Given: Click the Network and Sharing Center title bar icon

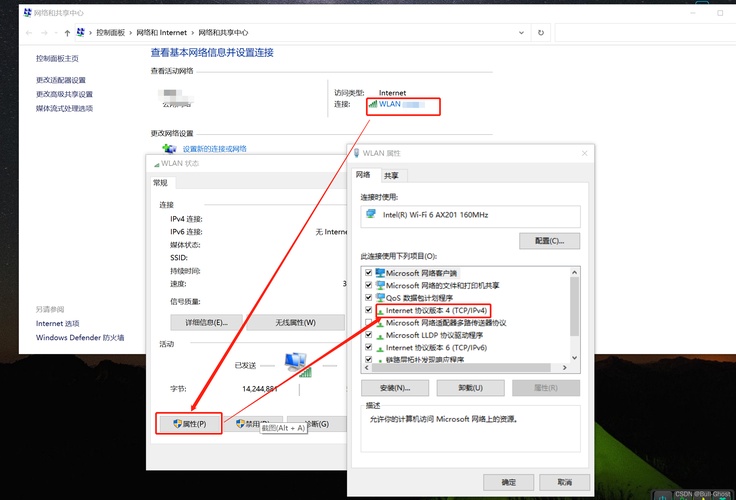Looking at the screenshot, I should [27, 13].
